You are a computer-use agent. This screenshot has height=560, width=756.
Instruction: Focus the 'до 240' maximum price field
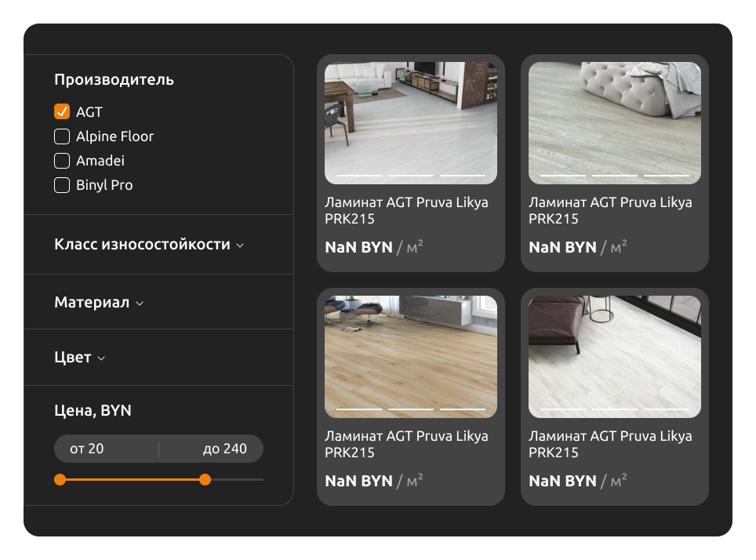click(x=211, y=449)
